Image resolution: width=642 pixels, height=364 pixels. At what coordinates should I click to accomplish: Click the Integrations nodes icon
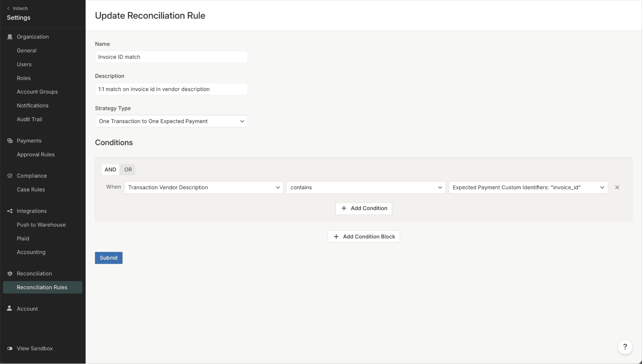pos(10,211)
